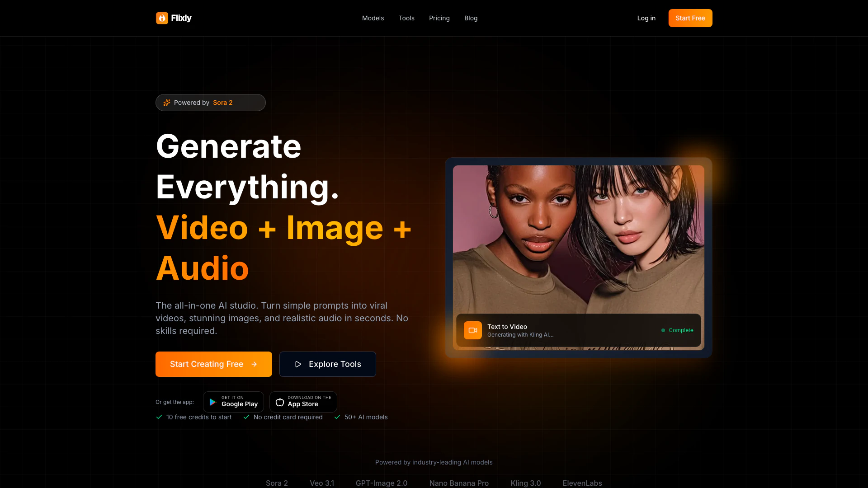This screenshot has width=868, height=488.
Task: Click the Log in link
Action: pos(646,18)
